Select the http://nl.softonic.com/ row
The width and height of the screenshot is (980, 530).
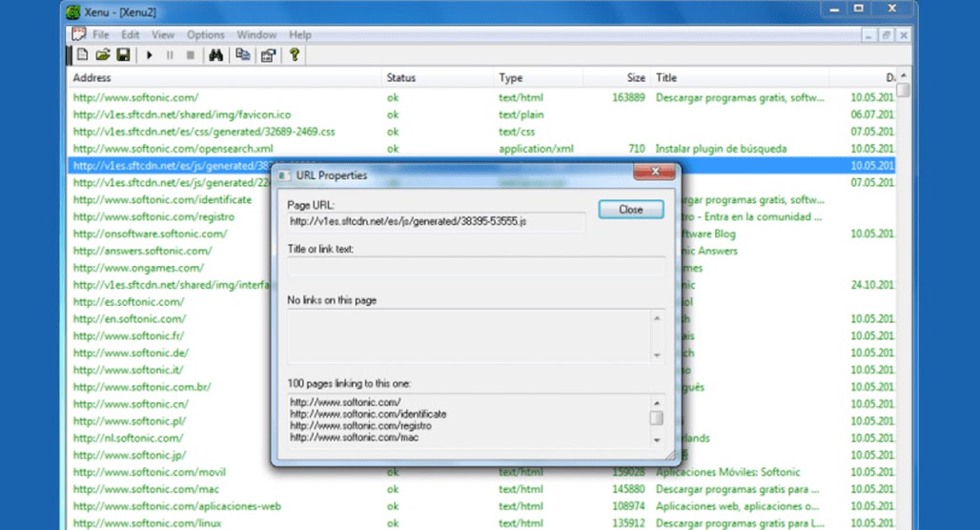coord(128,438)
